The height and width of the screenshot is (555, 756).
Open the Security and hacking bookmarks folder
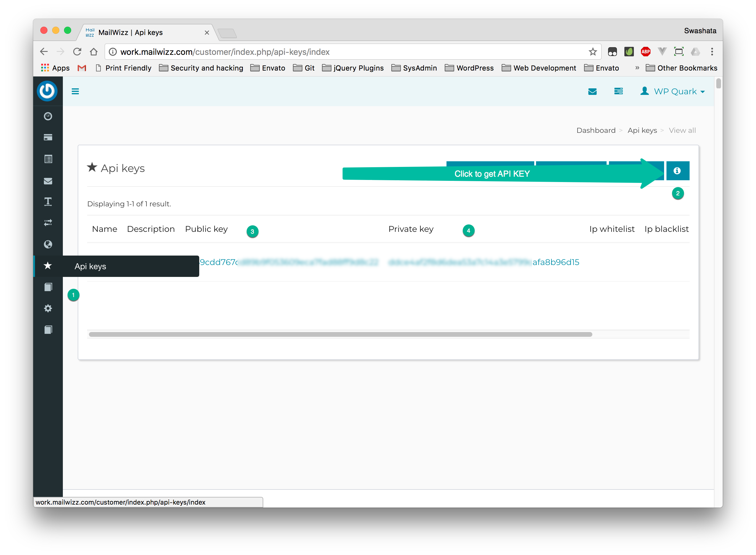point(201,68)
